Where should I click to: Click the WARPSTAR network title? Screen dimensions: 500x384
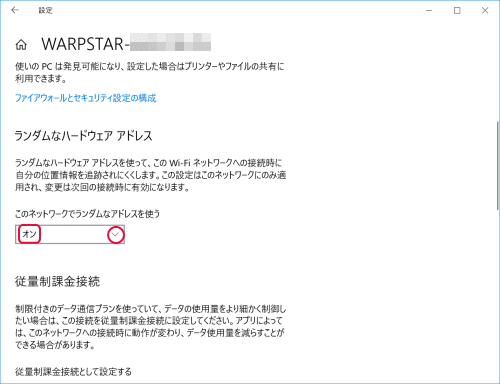pyautogui.click(x=126, y=44)
